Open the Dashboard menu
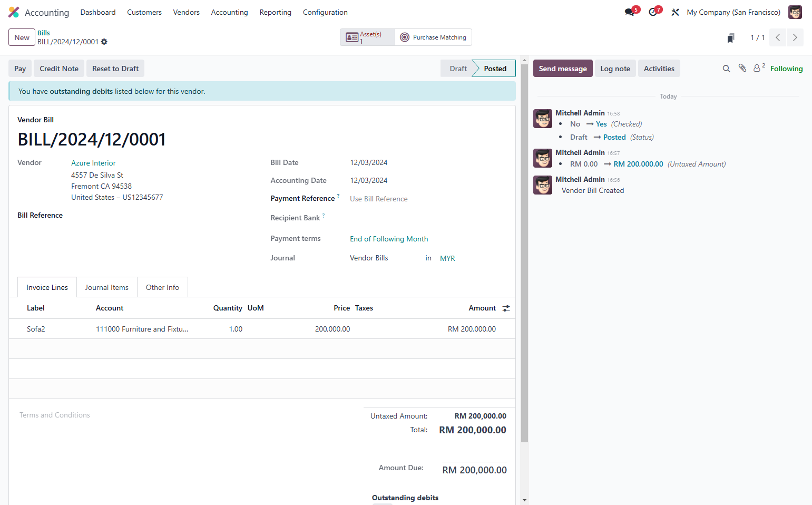Image resolution: width=812 pixels, height=505 pixels. (98, 12)
